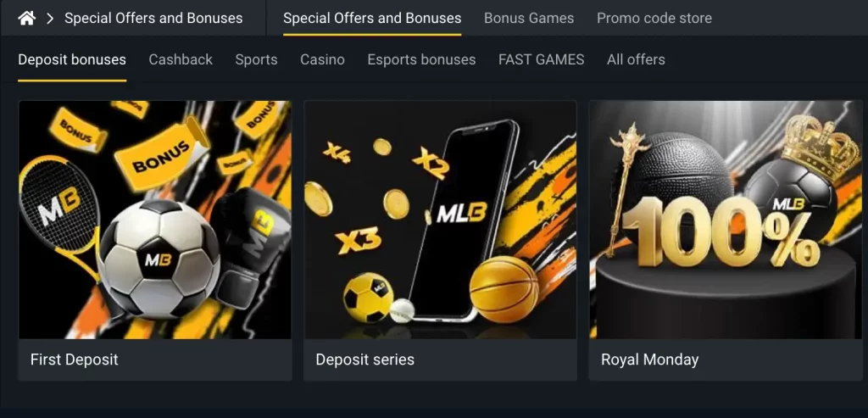This screenshot has height=418, width=868.
Task: Open Special Offers and Bonuses breadcrumb link
Action: (153, 19)
